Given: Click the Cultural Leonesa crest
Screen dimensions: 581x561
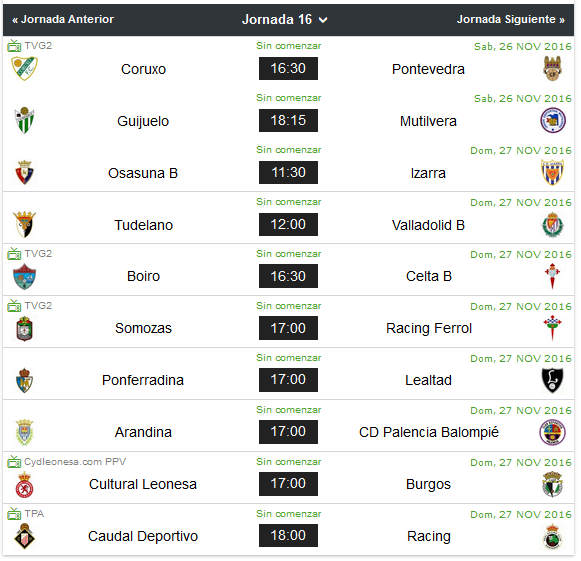Looking at the screenshot, I should [x=24, y=484].
